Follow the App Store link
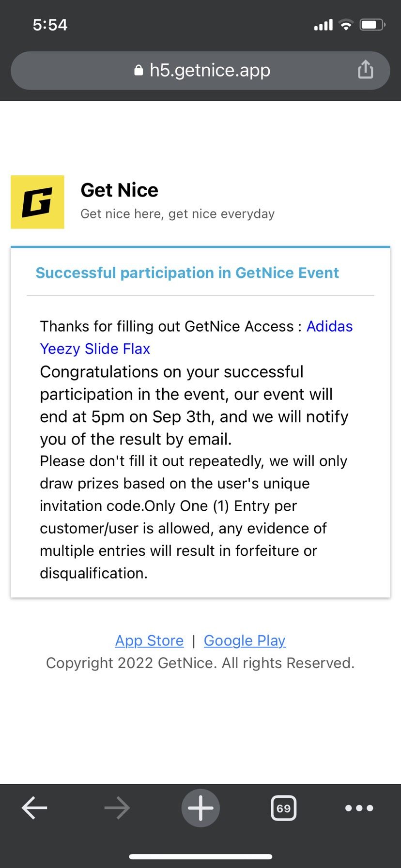The height and width of the screenshot is (868, 401). pyautogui.click(x=149, y=640)
